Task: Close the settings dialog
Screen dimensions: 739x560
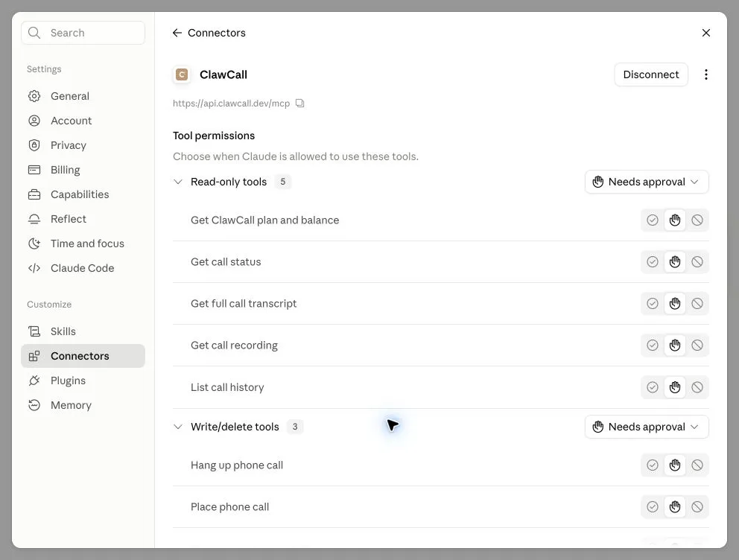Action: click(706, 33)
